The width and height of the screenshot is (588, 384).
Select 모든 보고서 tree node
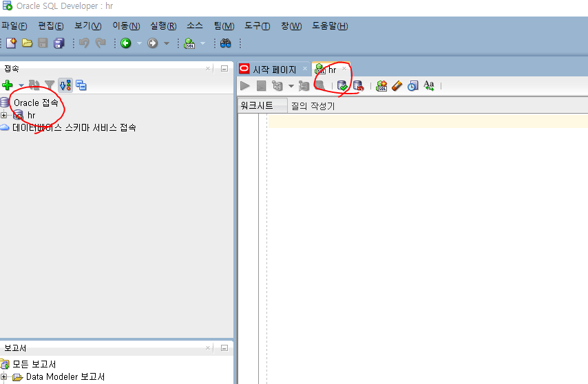pos(34,364)
